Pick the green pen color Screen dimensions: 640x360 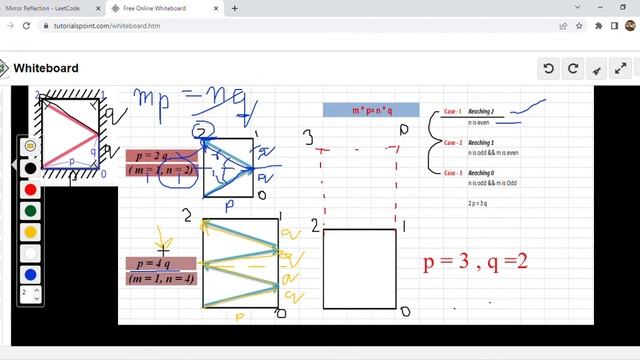pyautogui.click(x=30, y=211)
